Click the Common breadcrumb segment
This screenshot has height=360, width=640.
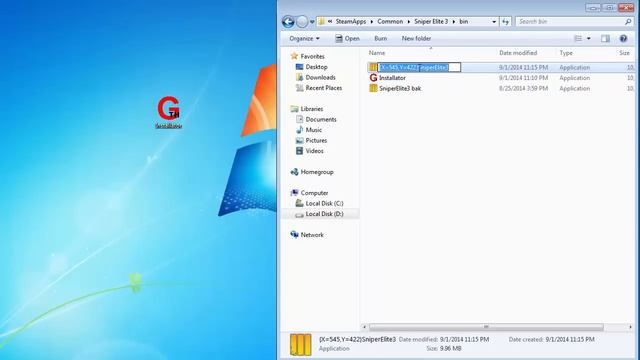(x=390, y=22)
